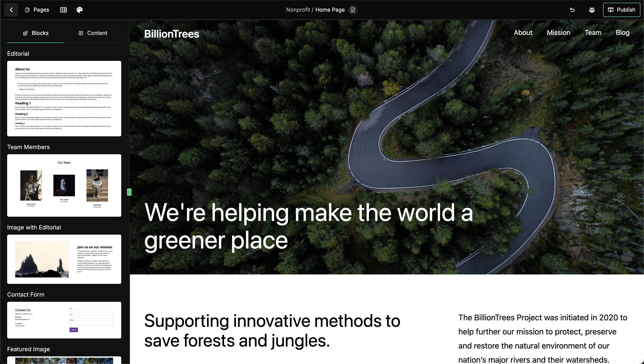
Task: Click the page settings icon beside Home Page
Action: click(x=353, y=10)
